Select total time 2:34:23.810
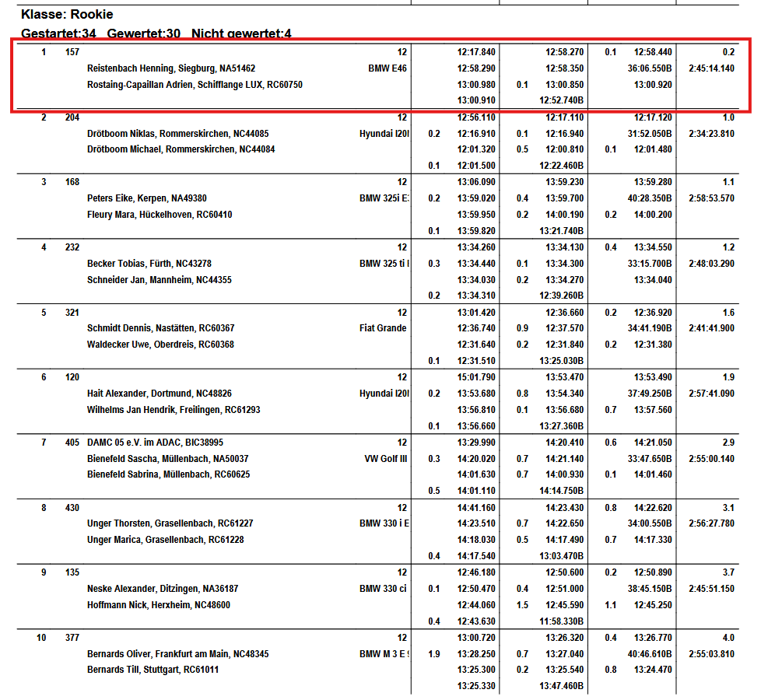This screenshot has width=768, height=700. tap(711, 134)
